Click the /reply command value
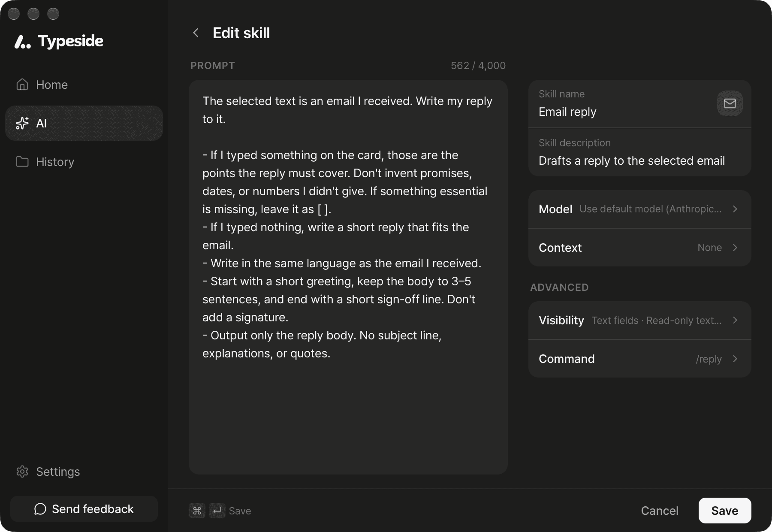 (709, 359)
